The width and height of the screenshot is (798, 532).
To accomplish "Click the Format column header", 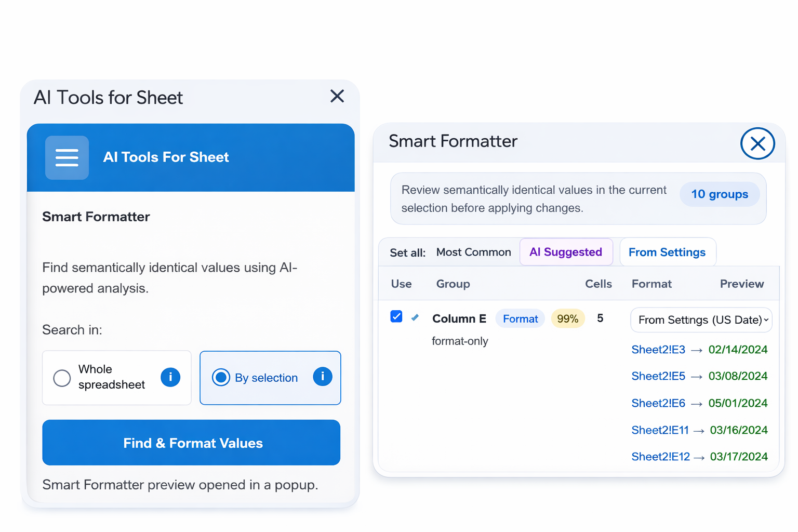I will [651, 284].
